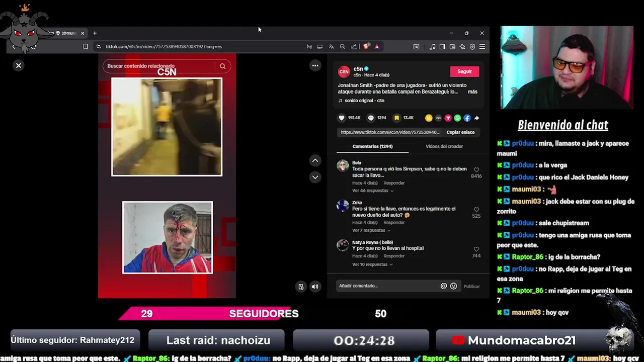Viewport: 644px width, 362px height.
Task: Click the translate page icon in address bar
Action: [x=331, y=47]
